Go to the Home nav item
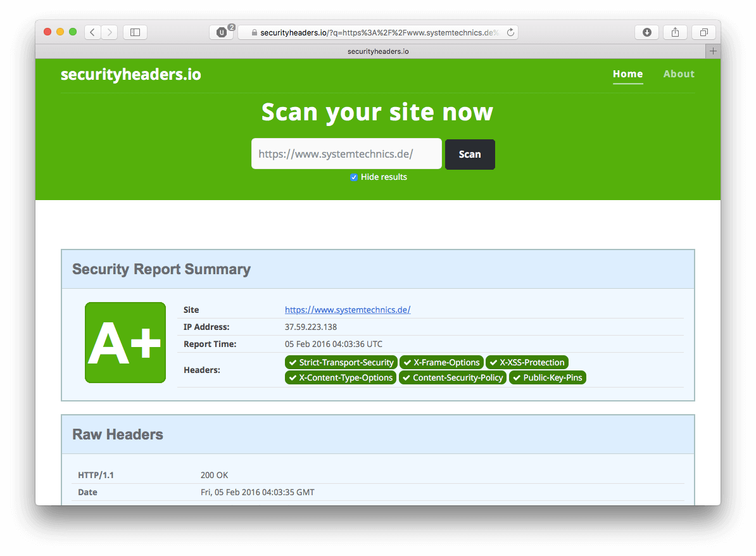Image resolution: width=756 pixels, height=556 pixels. point(627,74)
